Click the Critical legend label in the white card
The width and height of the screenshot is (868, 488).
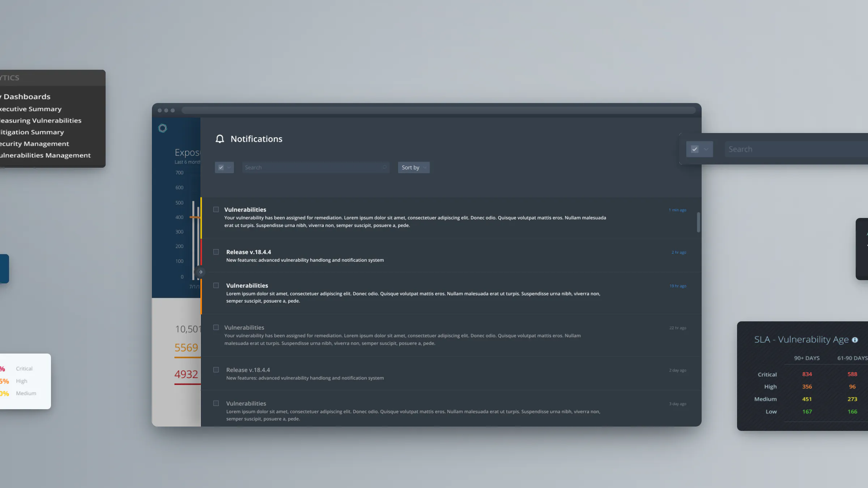click(24, 368)
